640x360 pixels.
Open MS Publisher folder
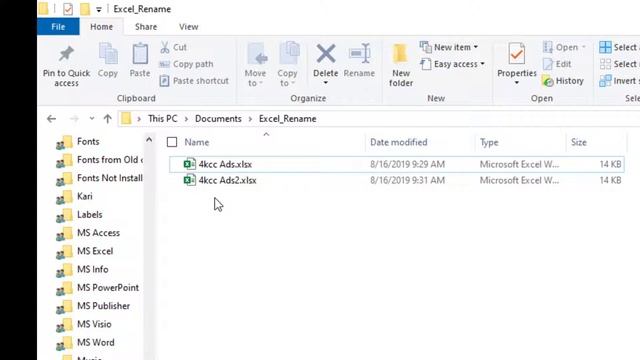[x=103, y=306]
